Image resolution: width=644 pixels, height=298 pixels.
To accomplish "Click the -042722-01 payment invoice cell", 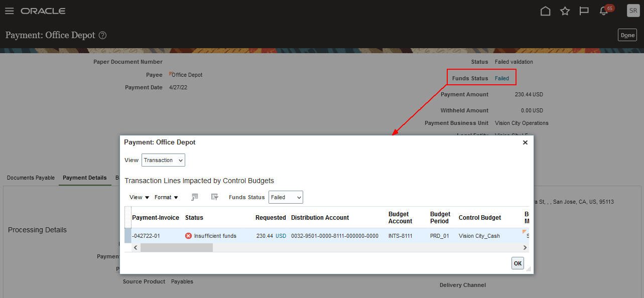I will [146, 236].
